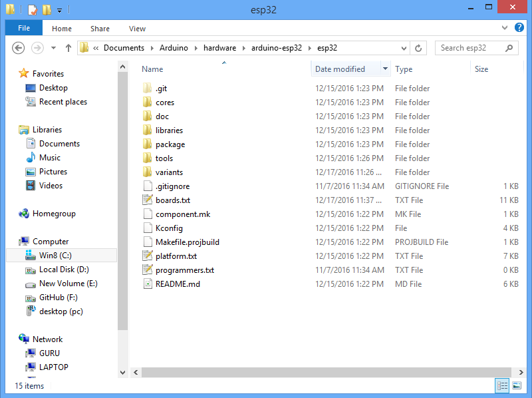Refresh the esp32 folder view

coord(418,48)
